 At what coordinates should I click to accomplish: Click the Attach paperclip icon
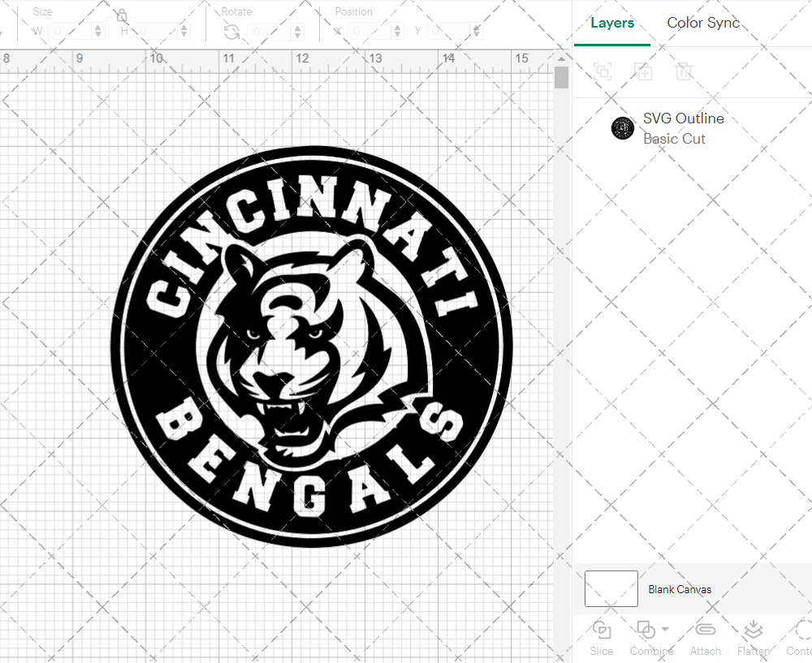[706, 637]
